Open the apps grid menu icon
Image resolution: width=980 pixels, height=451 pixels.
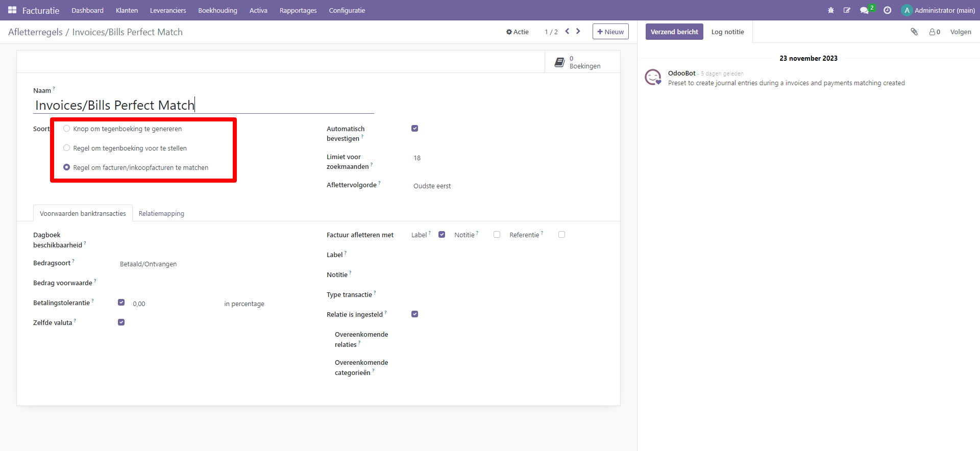pos(12,10)
